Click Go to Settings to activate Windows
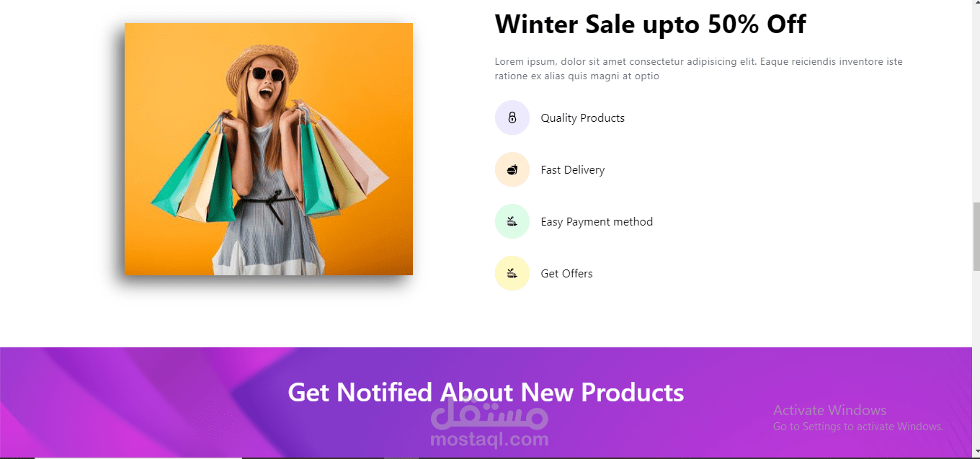The width and height of the screenshot is (980, 459). tap(858, 427)
